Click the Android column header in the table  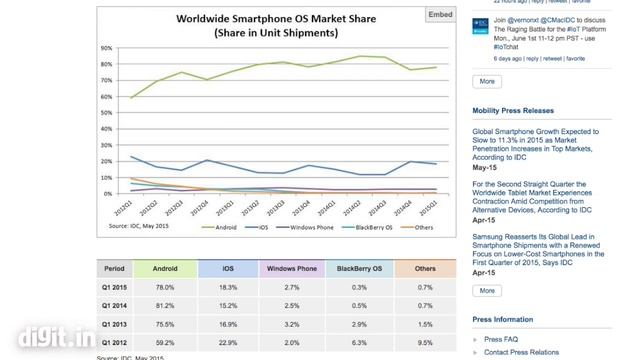[x=165, y=269]
